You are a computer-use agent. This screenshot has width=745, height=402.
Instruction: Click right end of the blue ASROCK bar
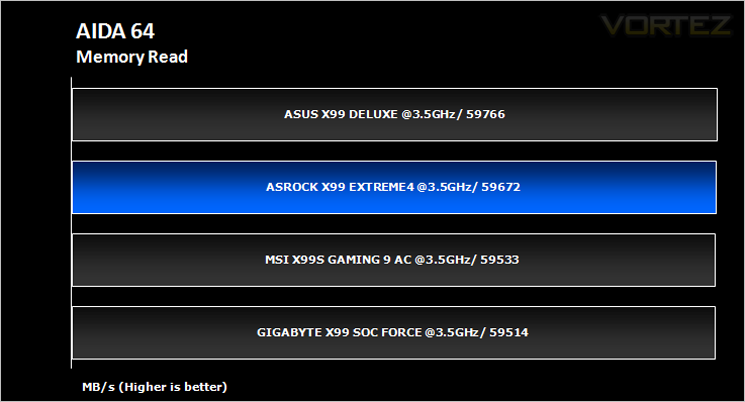pyautogui.click(x=714, y=187)
